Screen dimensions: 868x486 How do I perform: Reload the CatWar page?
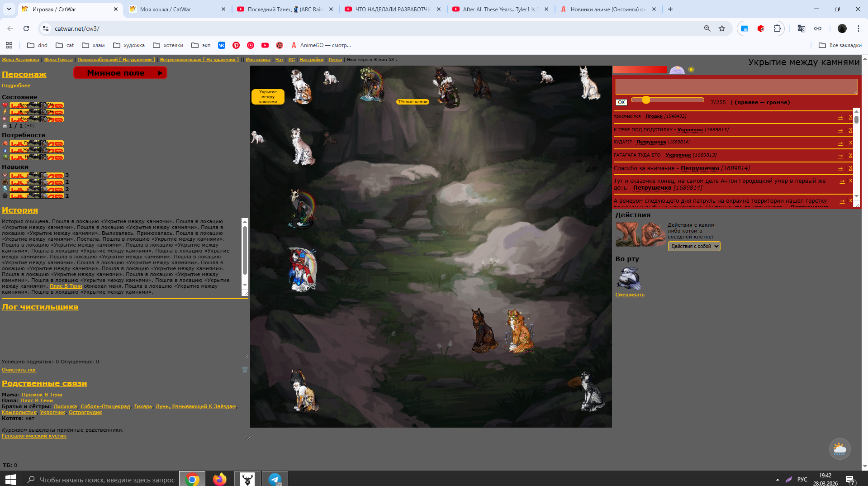26,29
